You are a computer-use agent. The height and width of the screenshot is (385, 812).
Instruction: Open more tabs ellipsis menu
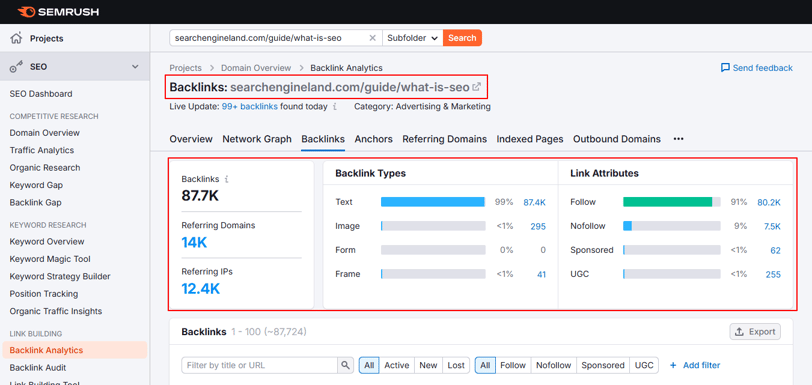(x=678, y=139)
